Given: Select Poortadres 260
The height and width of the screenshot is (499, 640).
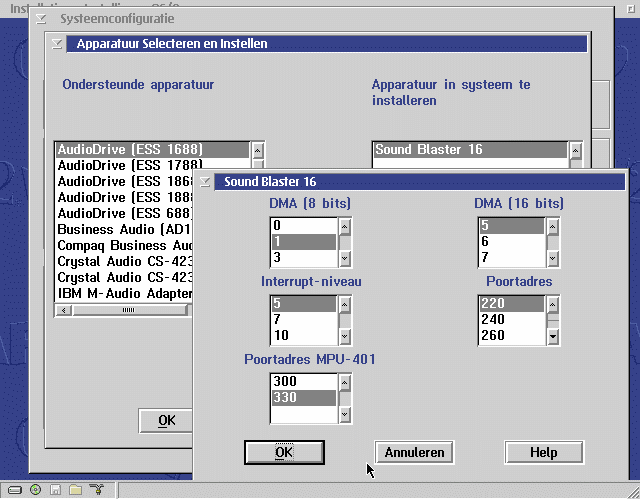Looking at the screenshot, I should tap(512, 336).
